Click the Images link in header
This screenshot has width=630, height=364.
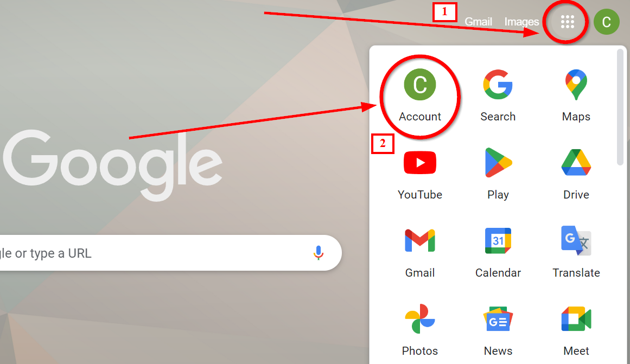click(521, 22)
